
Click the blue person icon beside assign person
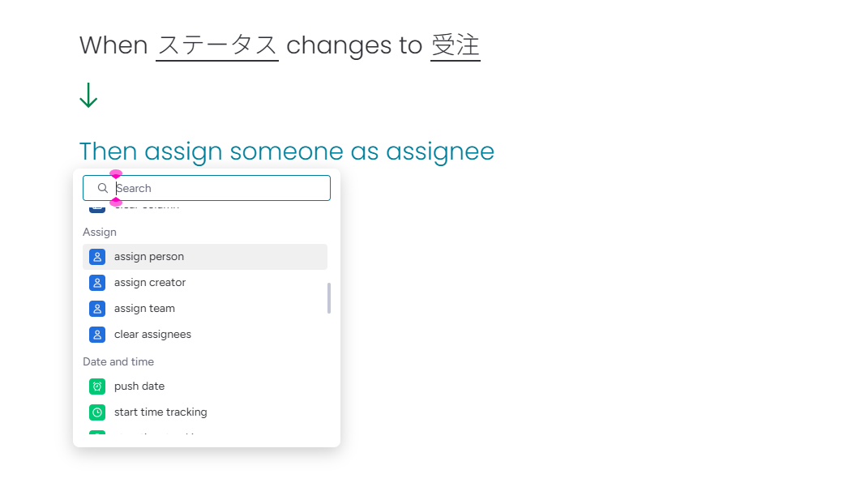point(97,257)
